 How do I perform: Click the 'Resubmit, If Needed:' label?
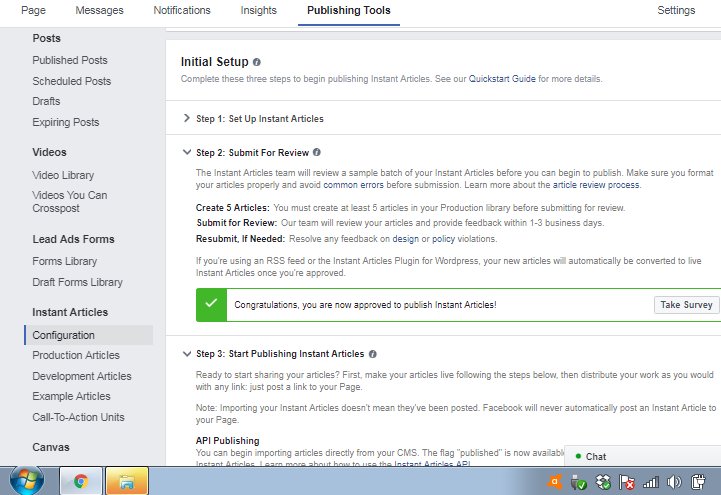pyautogui.click(x=240, y=239)
